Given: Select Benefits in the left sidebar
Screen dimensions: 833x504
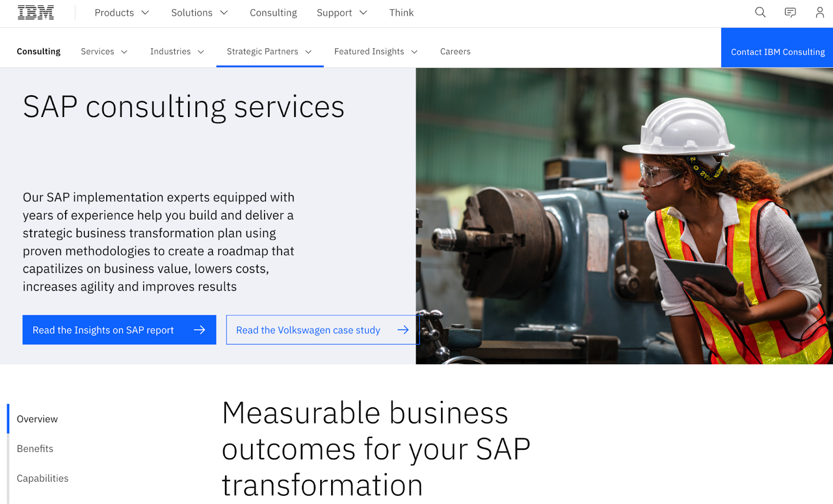Looking at the screenshot, I should pyautogui.click(x=35, y=448).
